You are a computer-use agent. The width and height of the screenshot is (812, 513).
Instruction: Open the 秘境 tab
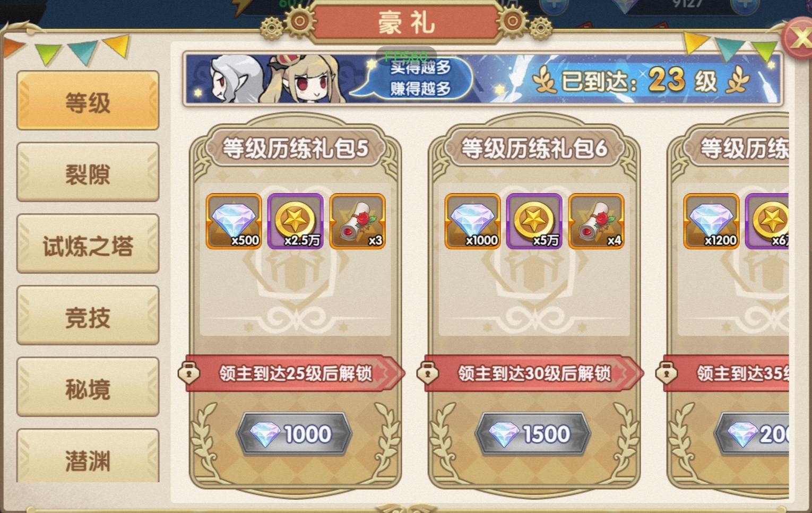coord(88,387)
